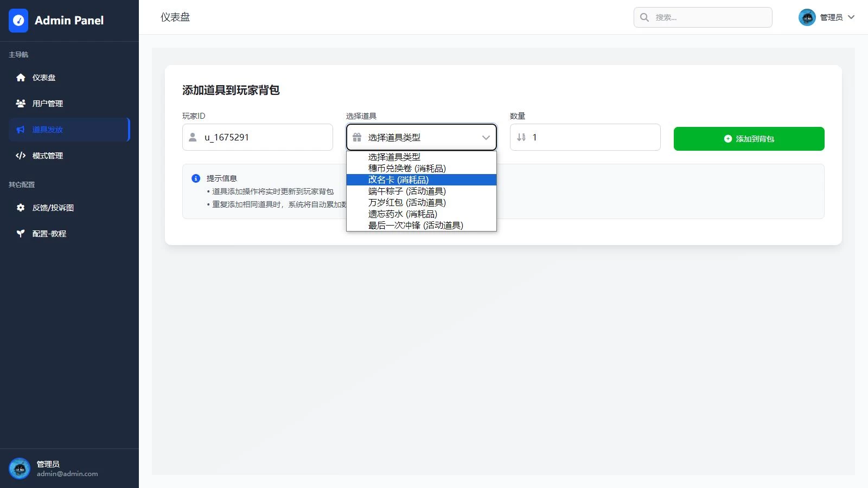Click the Admin Panel logo icon
Screen dimensions: 868x488
coord(18,21)
